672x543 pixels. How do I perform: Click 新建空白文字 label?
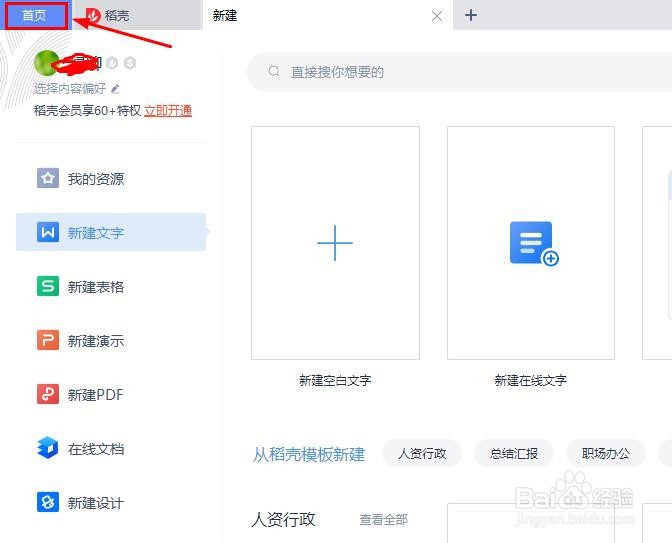335,380
